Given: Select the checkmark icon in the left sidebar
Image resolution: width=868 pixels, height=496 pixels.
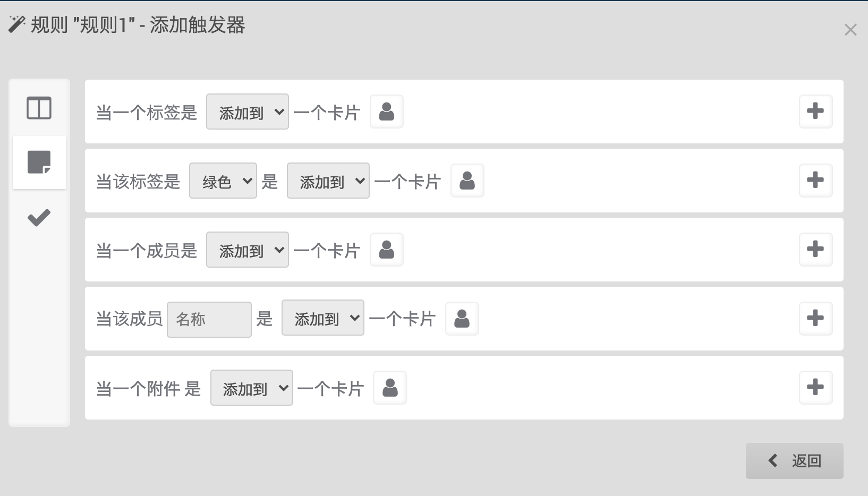Looking at the screenshot, I should pyautogui.click(x=38, y=217).
